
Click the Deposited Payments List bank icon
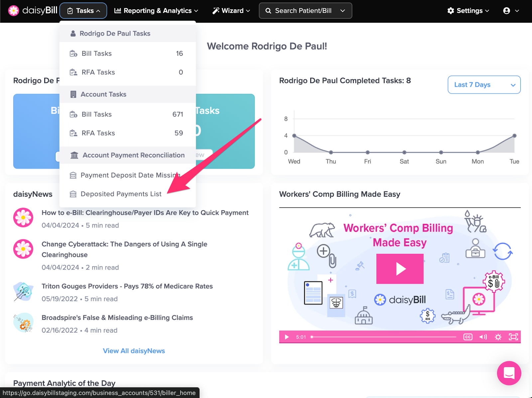click(x=73, y=194)
